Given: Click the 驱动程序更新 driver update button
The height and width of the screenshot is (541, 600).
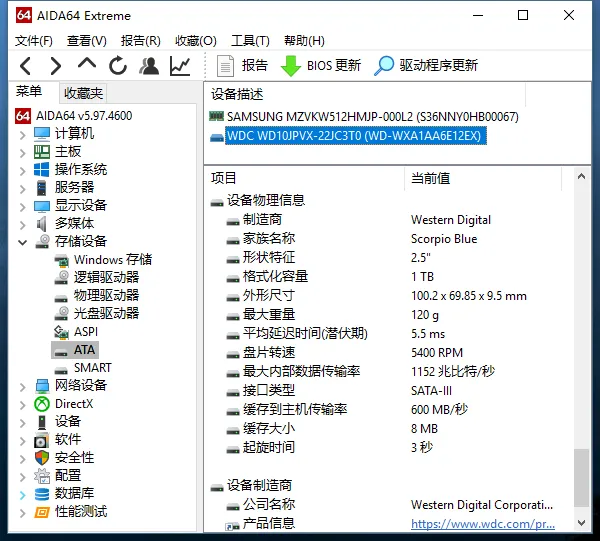Looking at the screenshot, I should point(426,66).
